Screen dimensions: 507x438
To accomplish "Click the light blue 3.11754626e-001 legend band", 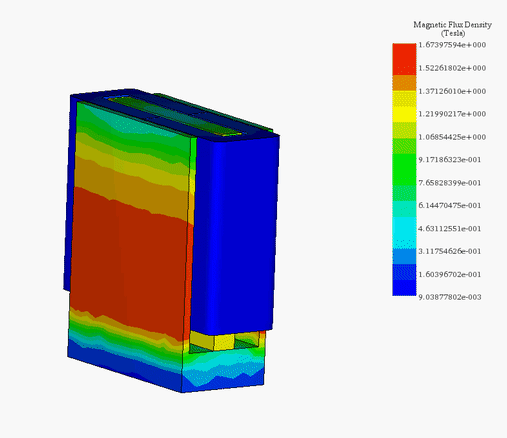I will coord(404,256).
